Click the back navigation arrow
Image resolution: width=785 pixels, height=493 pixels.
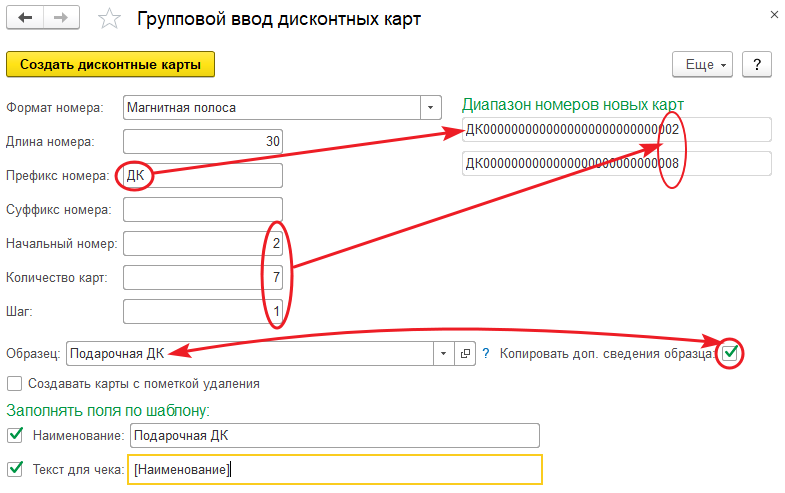pos(27,18)
